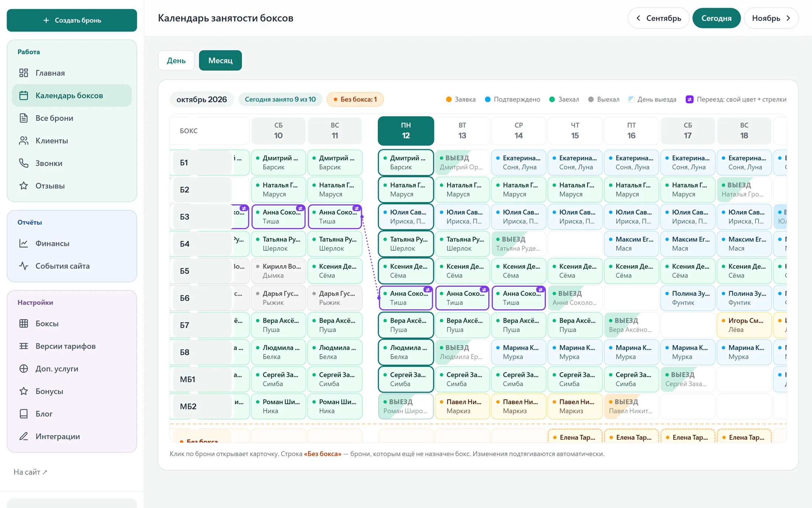This screenshot has height=508, width=812.
Task: Open Боксы grid icon
Action: [x=24, y=323]
